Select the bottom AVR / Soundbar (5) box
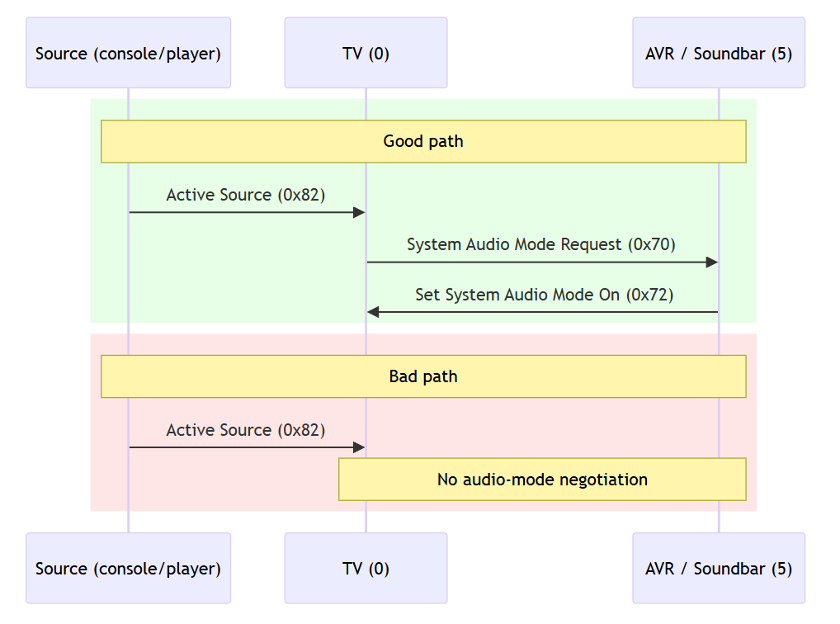 718,568
